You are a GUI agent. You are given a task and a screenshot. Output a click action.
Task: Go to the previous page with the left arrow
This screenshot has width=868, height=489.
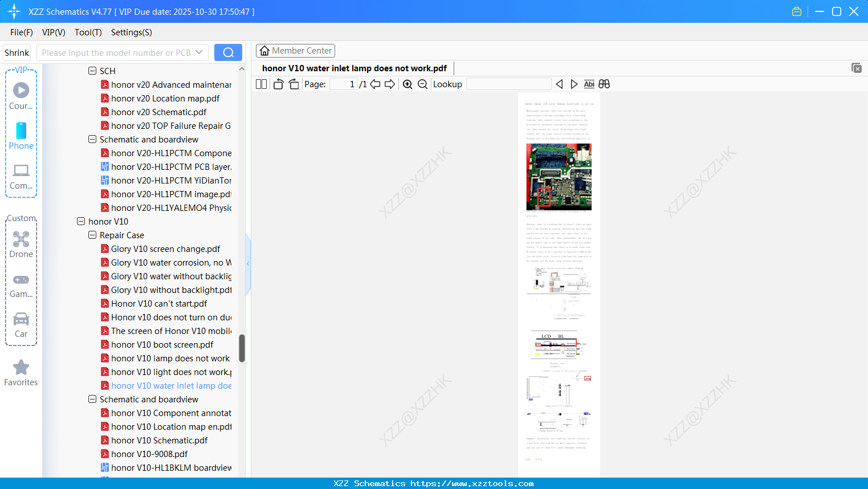(x=375, y=84)
